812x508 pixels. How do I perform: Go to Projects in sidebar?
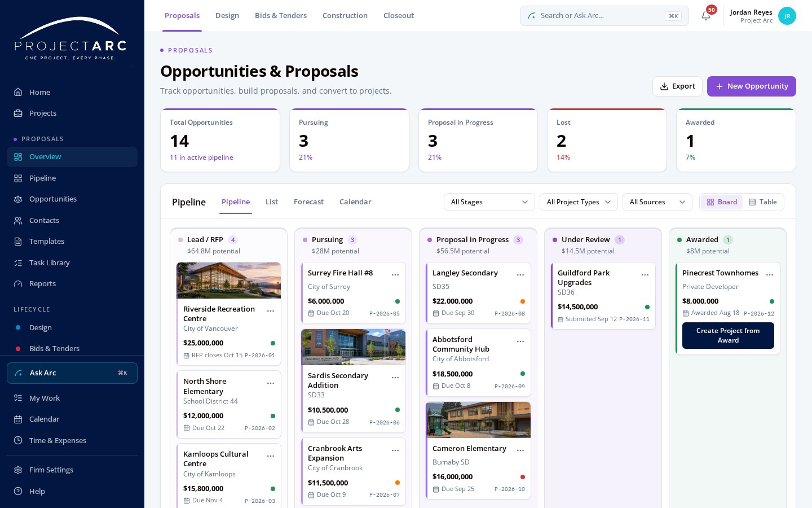coord(72,113)
